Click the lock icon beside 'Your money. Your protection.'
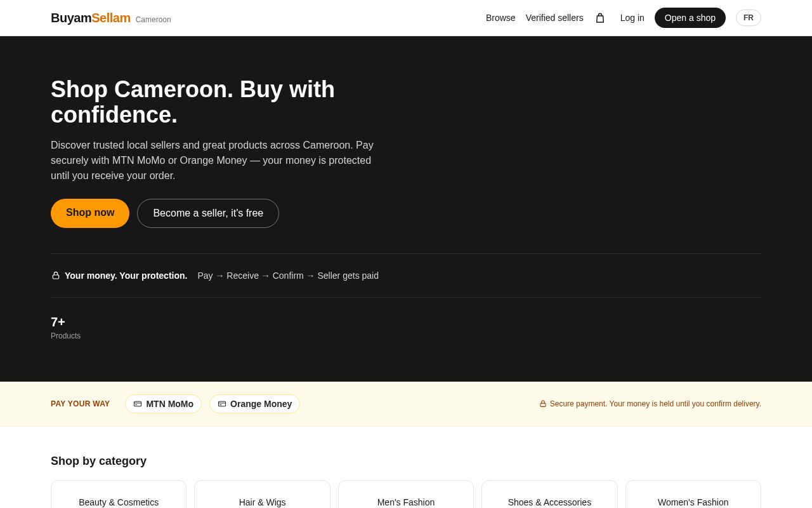Screen dimensions: 812x508 [x=56, y=276]
